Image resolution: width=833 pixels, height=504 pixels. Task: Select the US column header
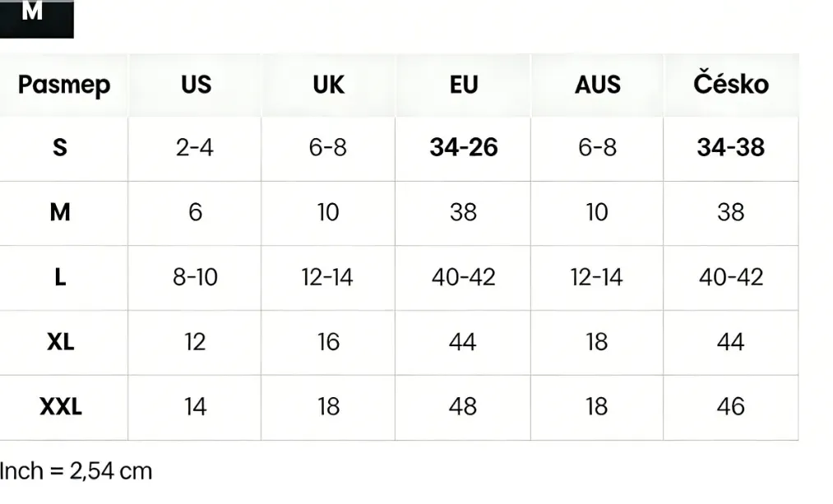(196, 85)
